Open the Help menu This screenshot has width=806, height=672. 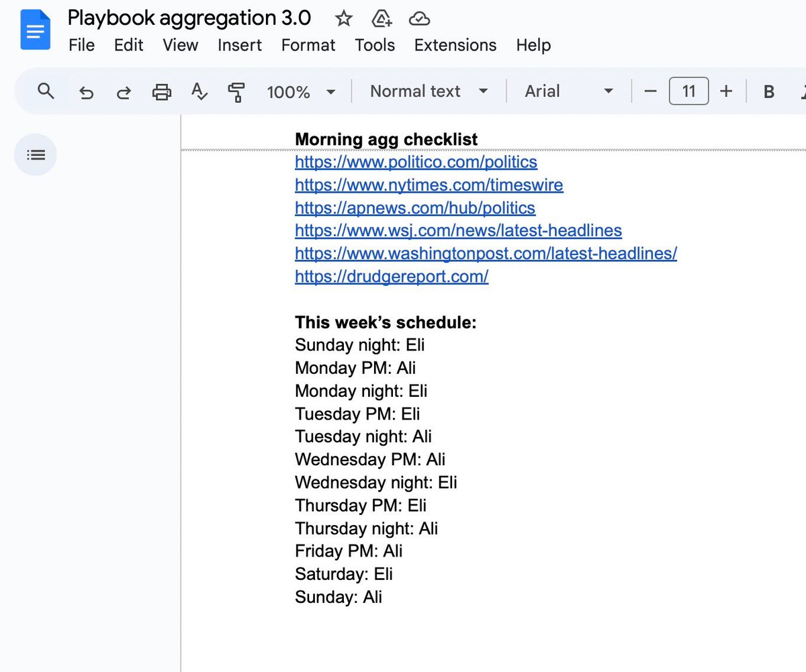pos(533,45)
